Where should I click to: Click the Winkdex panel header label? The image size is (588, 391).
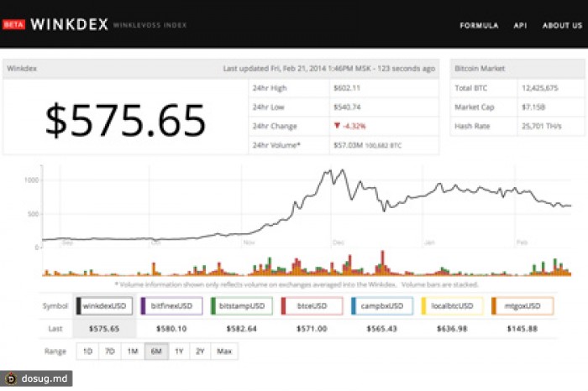[22, 69]
